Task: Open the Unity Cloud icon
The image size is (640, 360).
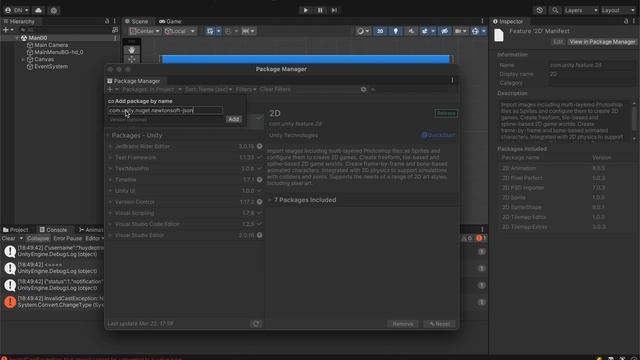Action: pyautogui.click(x=38, y=10)
